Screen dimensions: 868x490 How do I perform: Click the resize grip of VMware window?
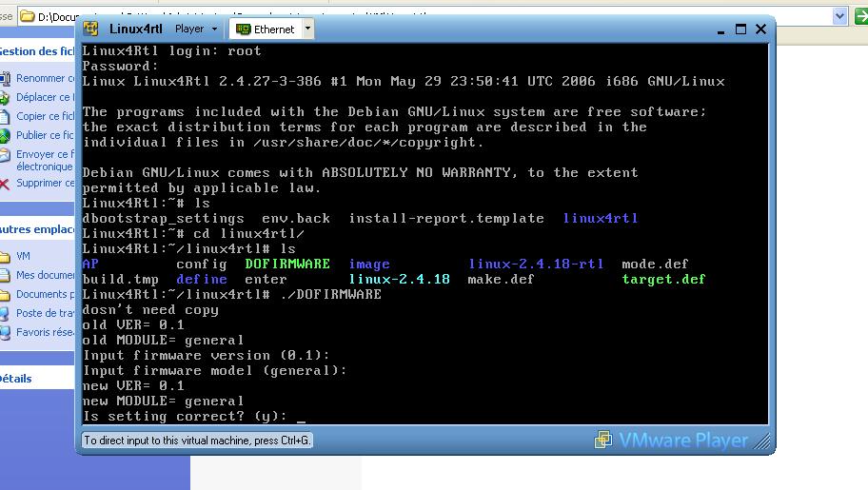(x=762, y=441)
